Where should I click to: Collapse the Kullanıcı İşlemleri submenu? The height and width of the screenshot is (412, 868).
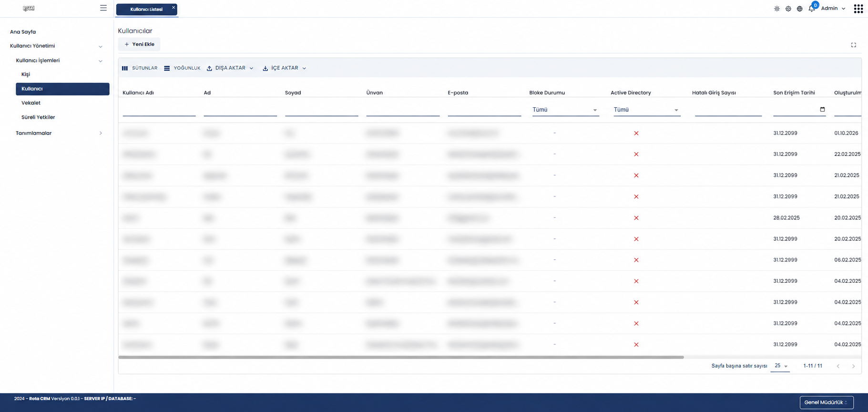coord(59,61)
